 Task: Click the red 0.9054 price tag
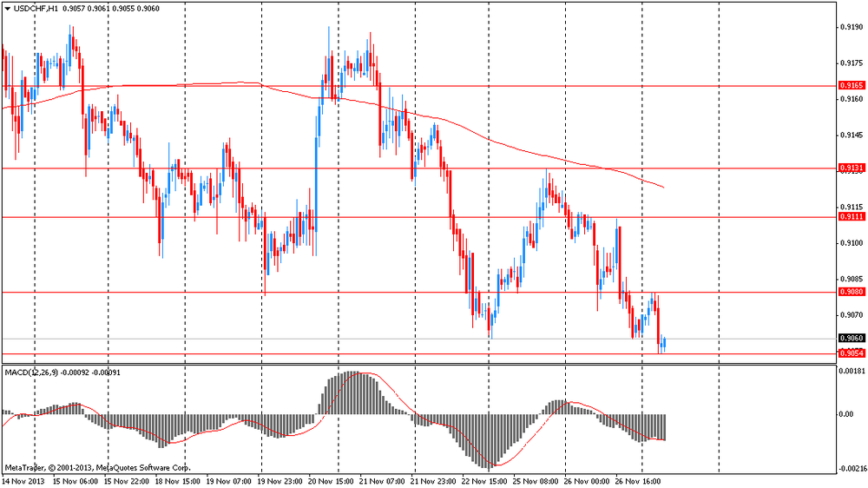[851, 353]
